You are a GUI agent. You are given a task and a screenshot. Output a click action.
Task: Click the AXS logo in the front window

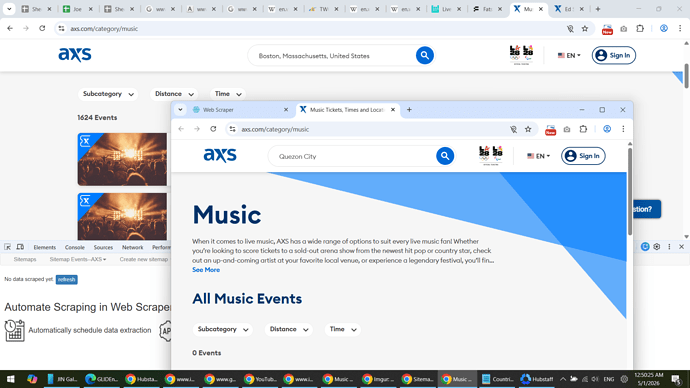click(x=220, y=155)
